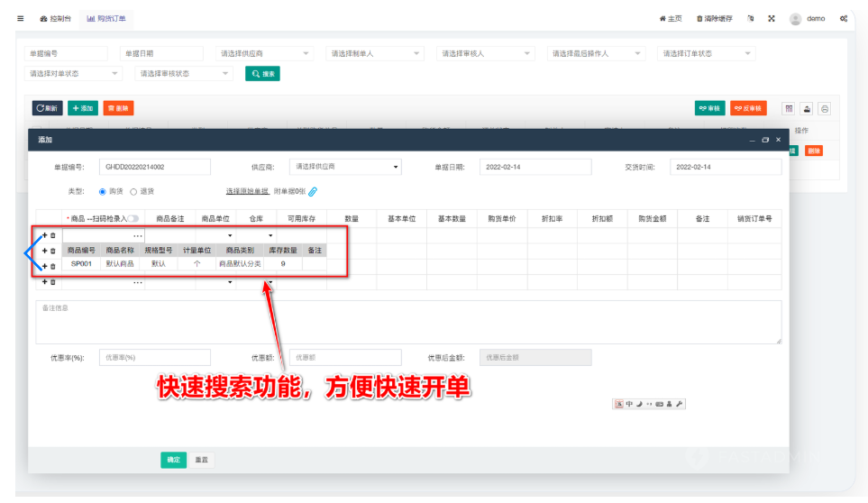
Task: Click the plus icon on the first product row
Action: [x=43, y=235]
